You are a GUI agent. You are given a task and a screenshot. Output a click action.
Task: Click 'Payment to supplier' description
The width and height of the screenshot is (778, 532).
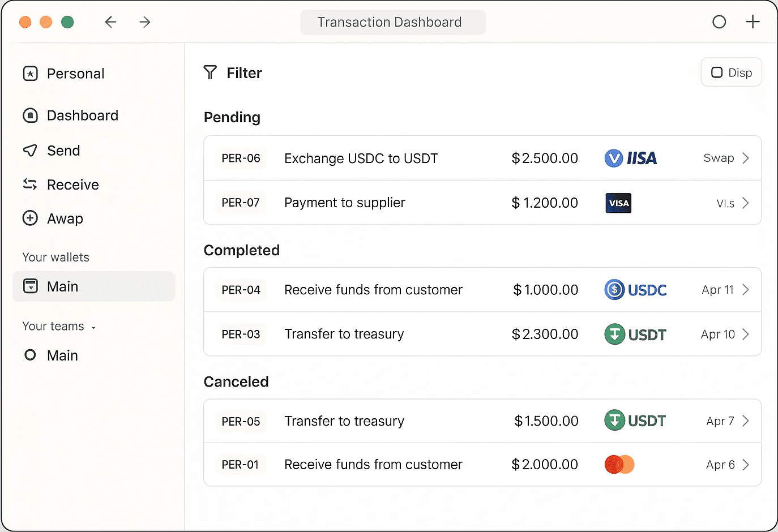pyautogui.click(x=345, y=203)
